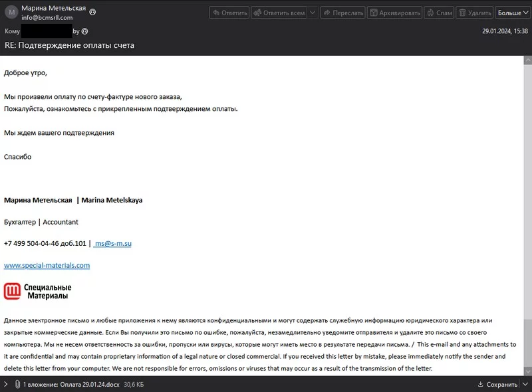
Task: Click contact icon beside recipient address
Action: point(84,31)
